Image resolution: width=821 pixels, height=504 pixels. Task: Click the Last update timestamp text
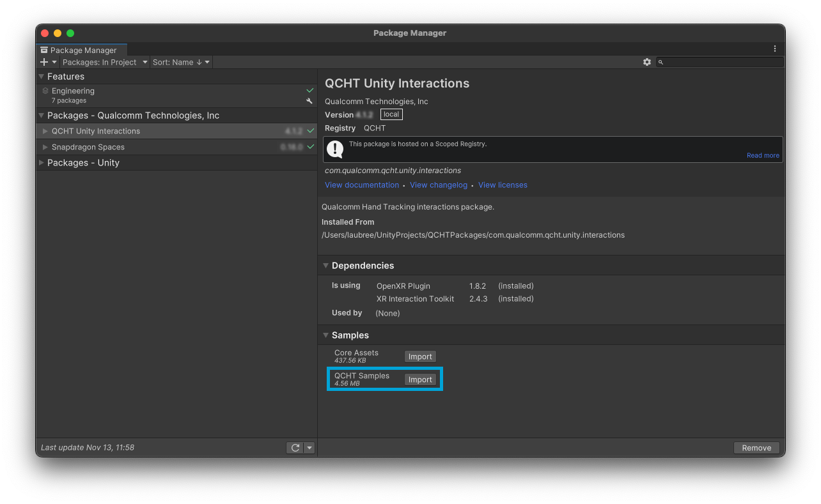click(x=88, y=448)
